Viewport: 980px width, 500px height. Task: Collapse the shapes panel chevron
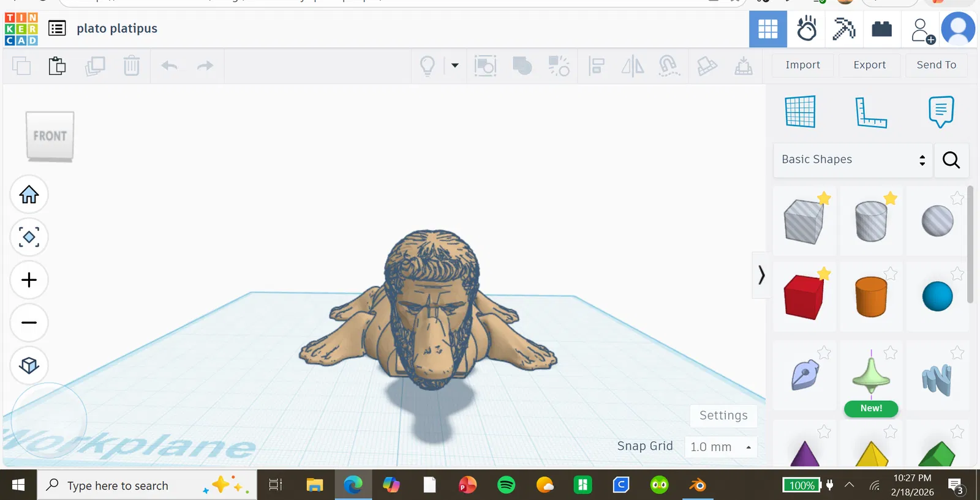click(761, 275)
